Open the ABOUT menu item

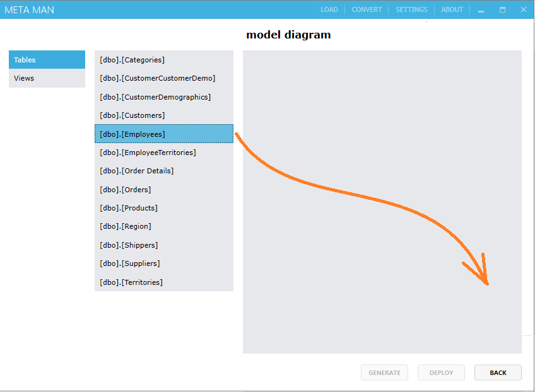452,9
